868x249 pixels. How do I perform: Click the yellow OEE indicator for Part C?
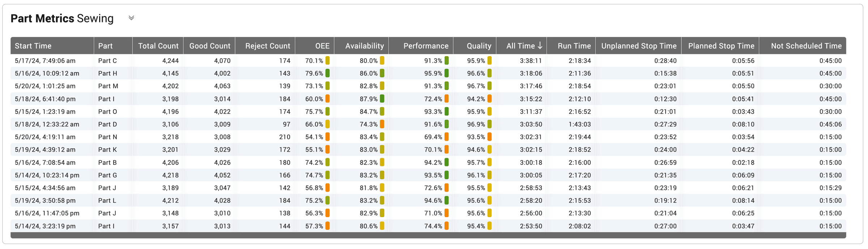click(327, 61)
